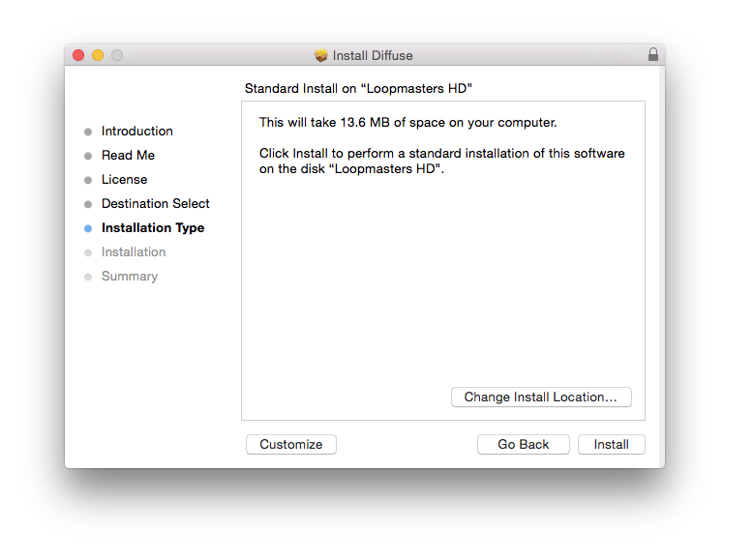The image size is (754, 560).
Task: Click the Install button
Action: point(611,444)
